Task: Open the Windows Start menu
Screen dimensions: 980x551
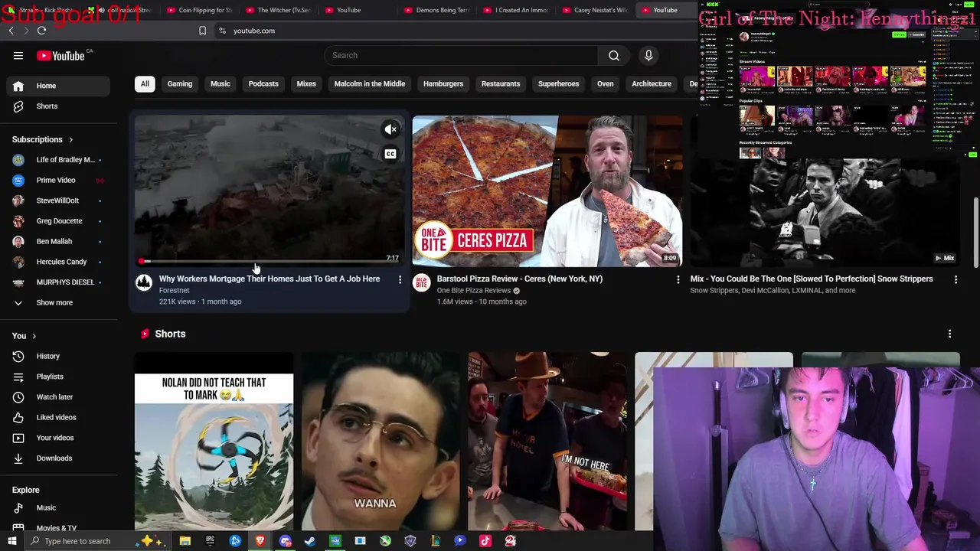Action: click(11, 541)
